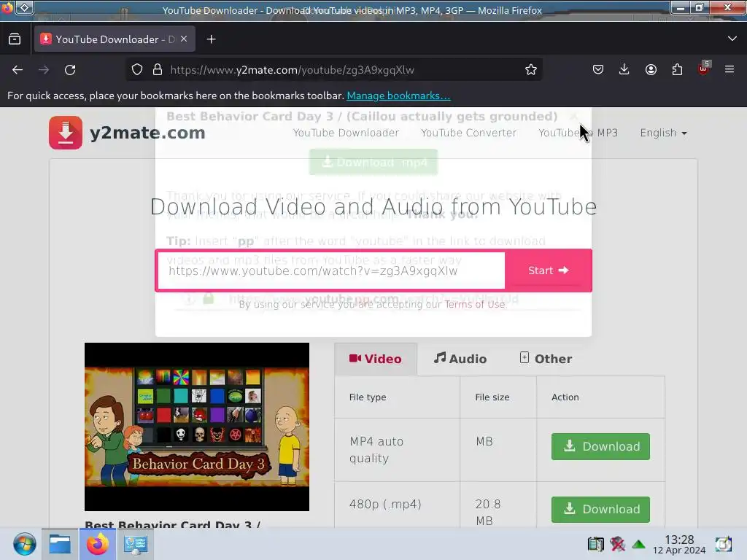Screen dimensions: 747x560
Task: Click the Firefox taskbar icon
Action: click(98, 544)
